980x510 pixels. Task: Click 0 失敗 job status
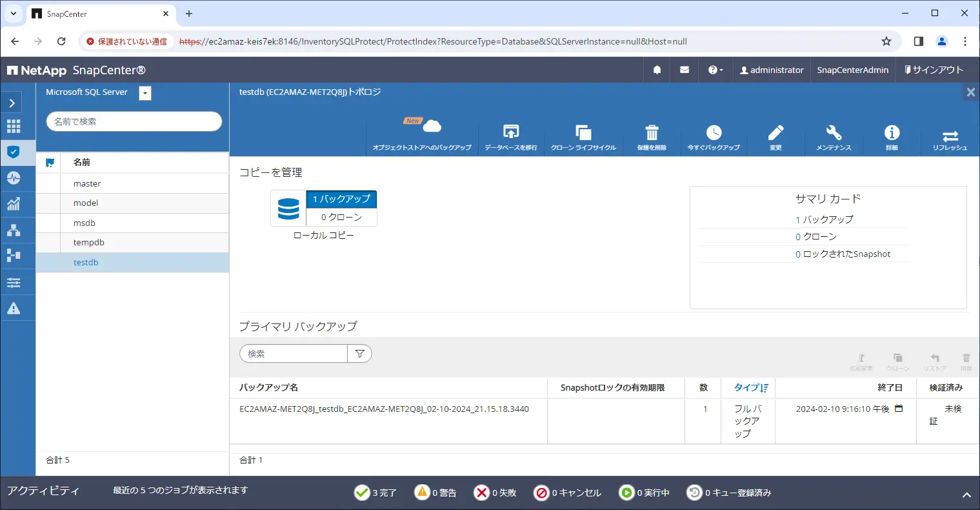495,493
